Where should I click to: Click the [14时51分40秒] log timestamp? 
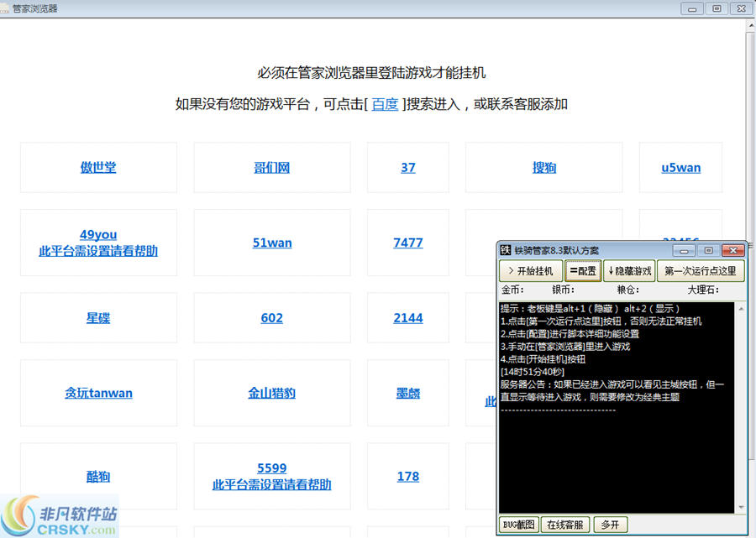coord(533,372)
